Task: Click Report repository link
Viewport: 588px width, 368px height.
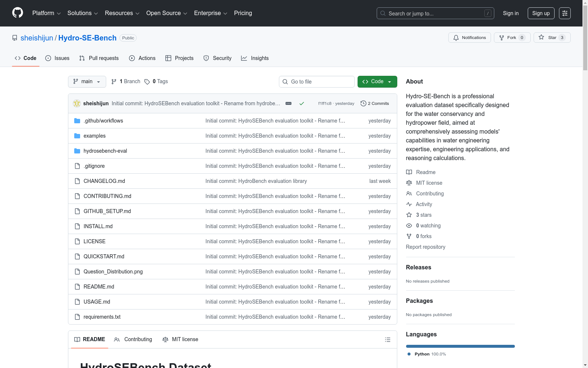Action: click(426, 247)
